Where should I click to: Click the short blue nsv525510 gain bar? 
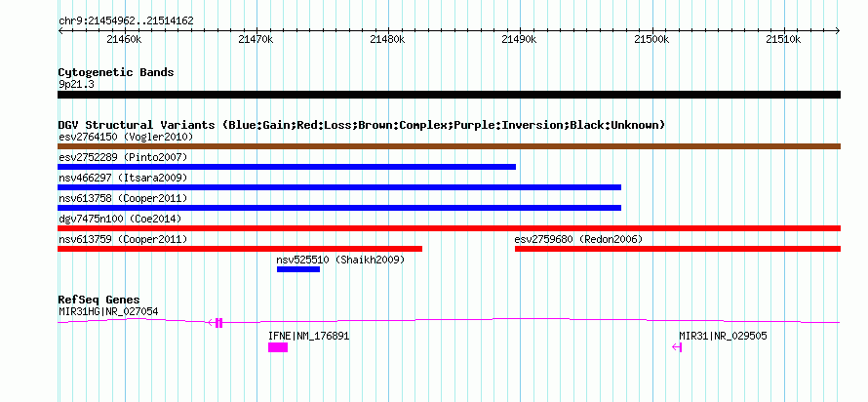coord(298,269)
